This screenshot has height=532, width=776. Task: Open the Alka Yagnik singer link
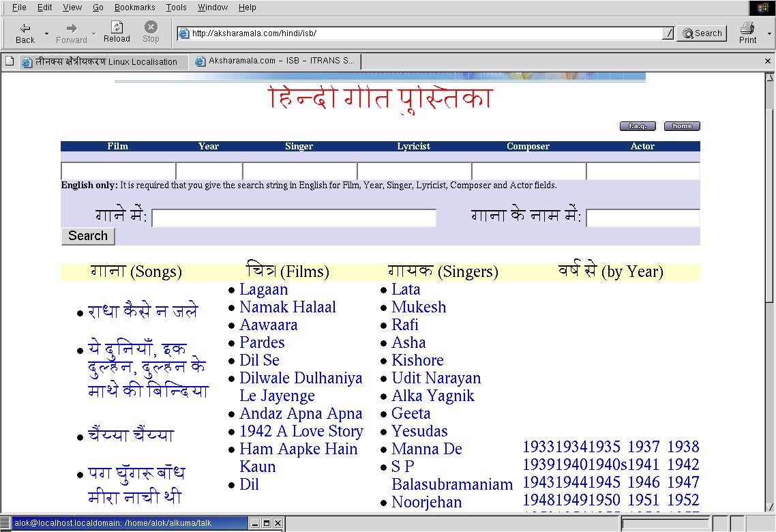(432, 396)
